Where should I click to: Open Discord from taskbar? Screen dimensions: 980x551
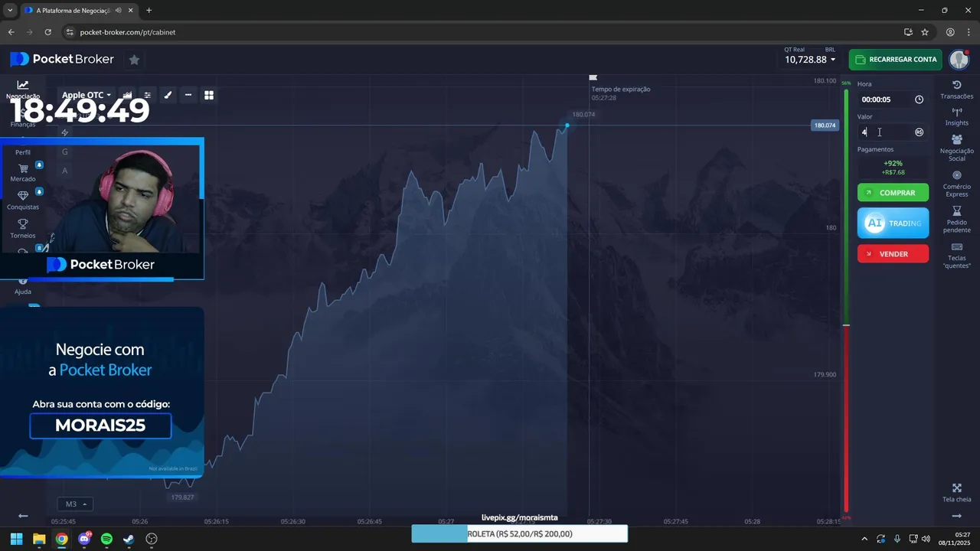point(84,539)
